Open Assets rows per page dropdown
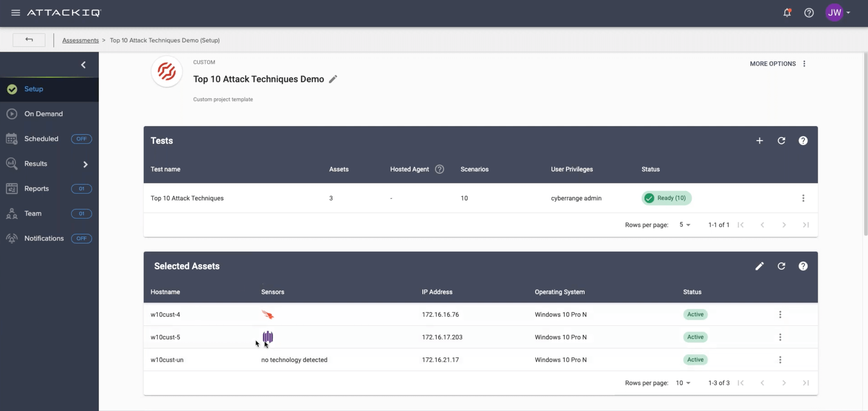 (x=683, y=383)
